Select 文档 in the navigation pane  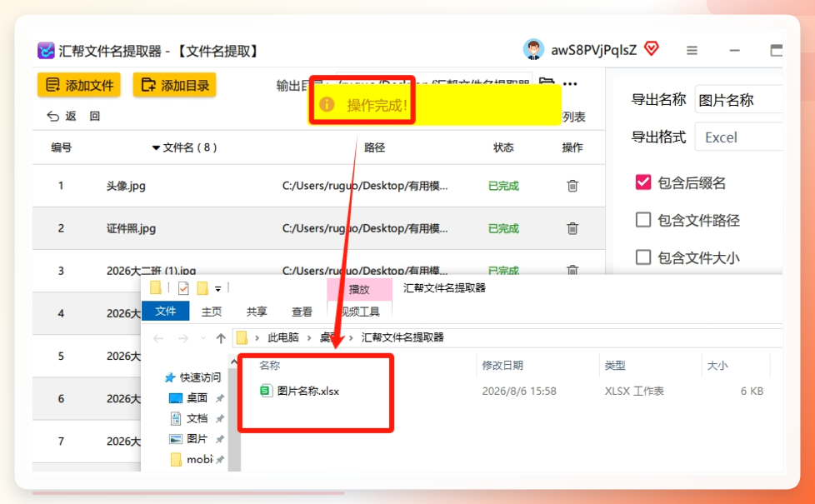[x=197, y=418]
